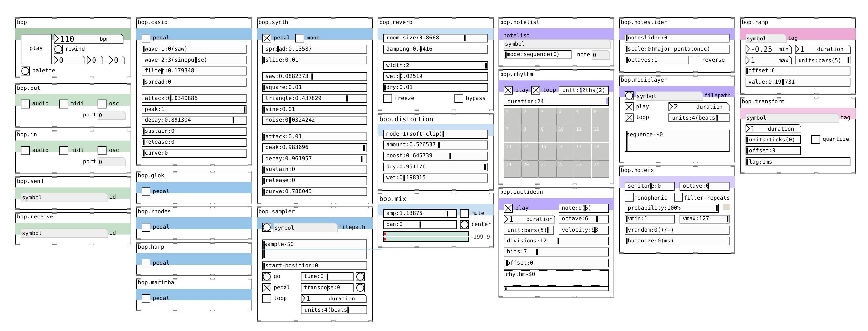Click the circle icon beside symbol in bop.sampler
868x331 pixels.
266,228
